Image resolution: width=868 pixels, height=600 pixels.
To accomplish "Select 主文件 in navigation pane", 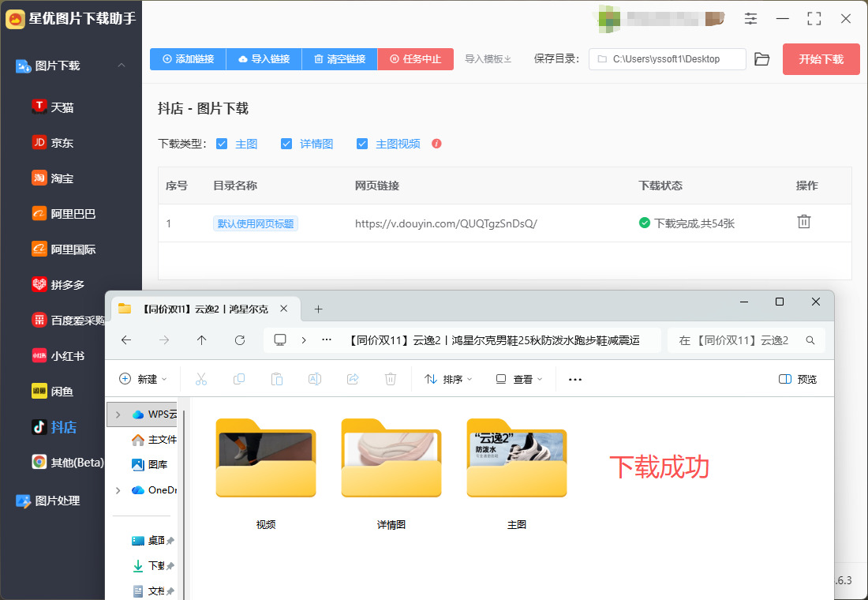I will coord(154,439).
